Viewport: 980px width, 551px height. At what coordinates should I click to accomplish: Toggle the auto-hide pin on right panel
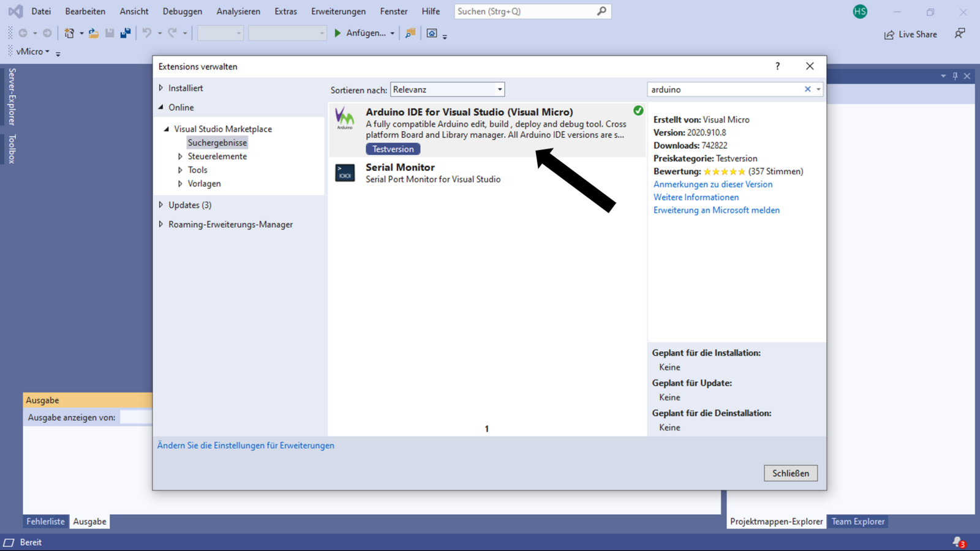tap(955, 76)
